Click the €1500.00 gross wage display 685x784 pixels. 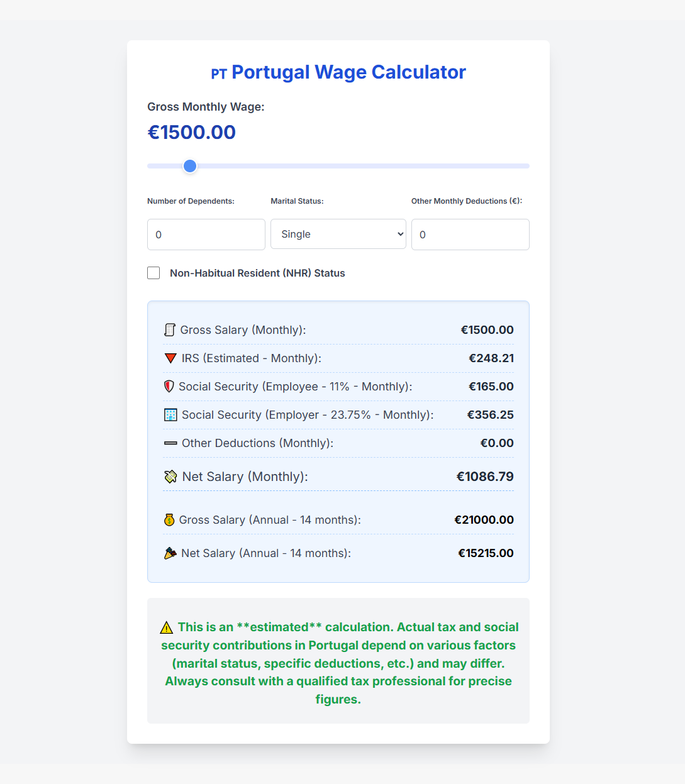pyautogui.click(x=192, y=132)
